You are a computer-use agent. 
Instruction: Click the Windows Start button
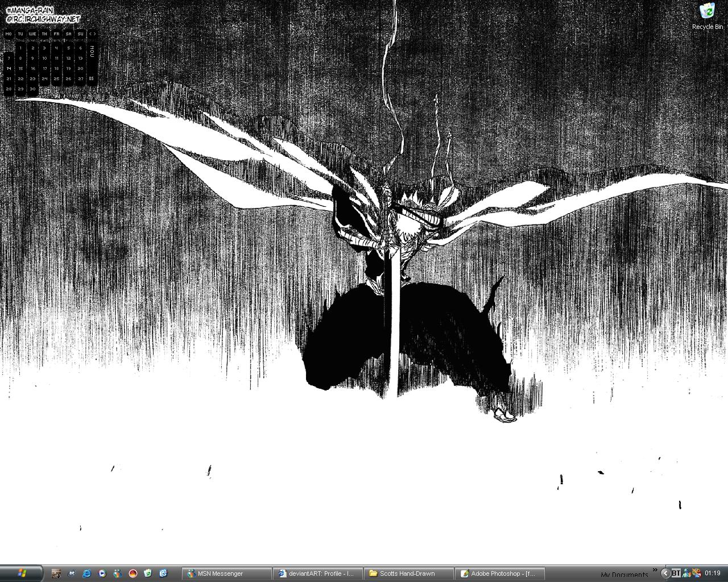coord(22,573)
